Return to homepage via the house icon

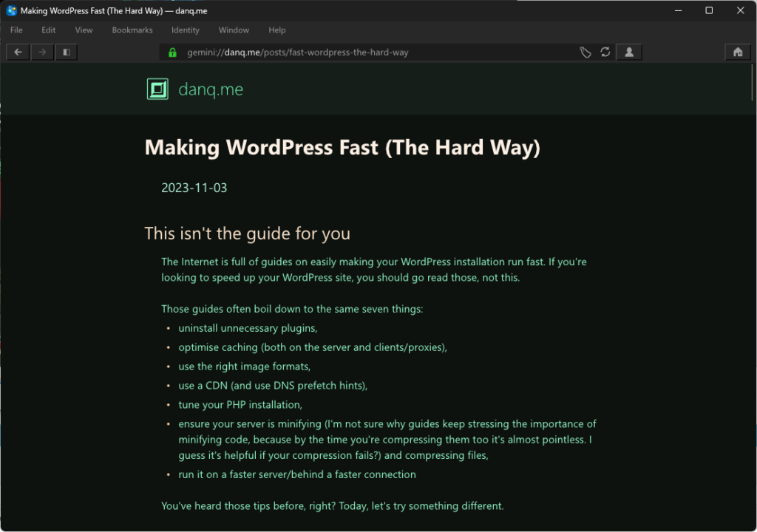[737, 52]
